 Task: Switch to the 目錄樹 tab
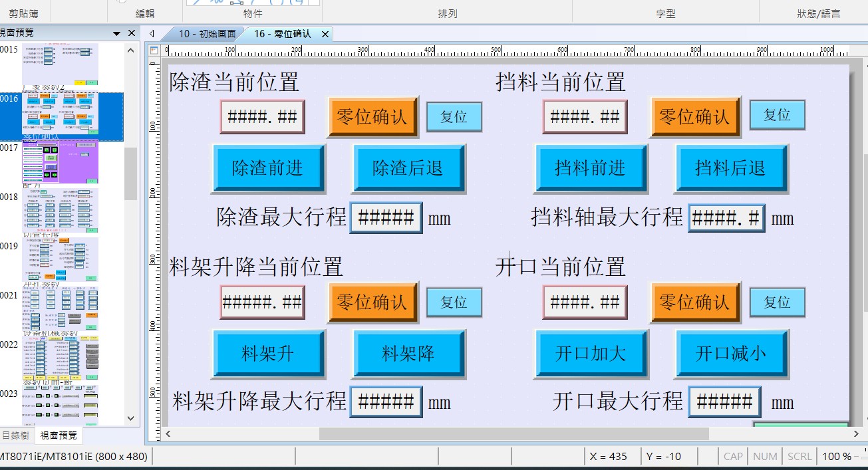click(16, 435)
